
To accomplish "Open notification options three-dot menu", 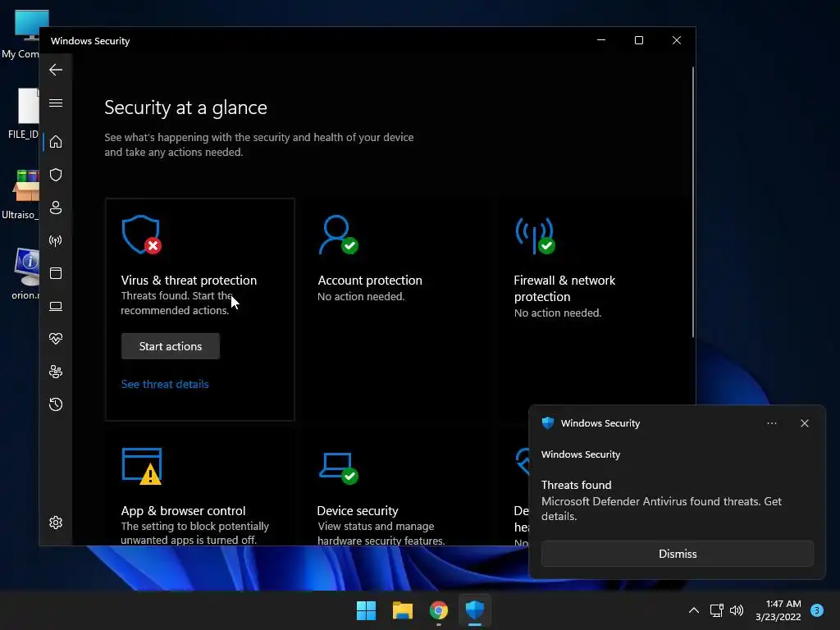I will pos(771,423).
